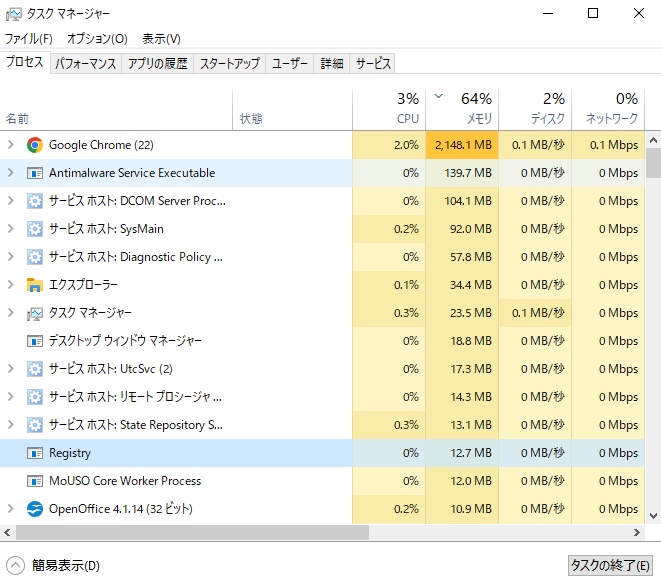The image size is (661, 587).
Task: Click the デスクトップ ウィンドウ マネージャー icon
Action: click(x=35, y=341)
